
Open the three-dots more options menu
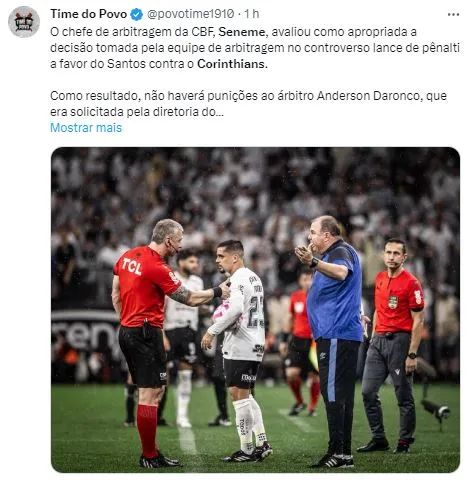pyautogui.click(x=453, y=14)
